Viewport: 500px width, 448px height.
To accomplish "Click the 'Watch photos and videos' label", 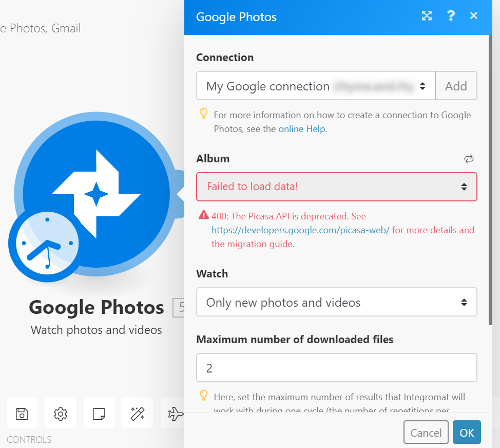I will point(97,330).
